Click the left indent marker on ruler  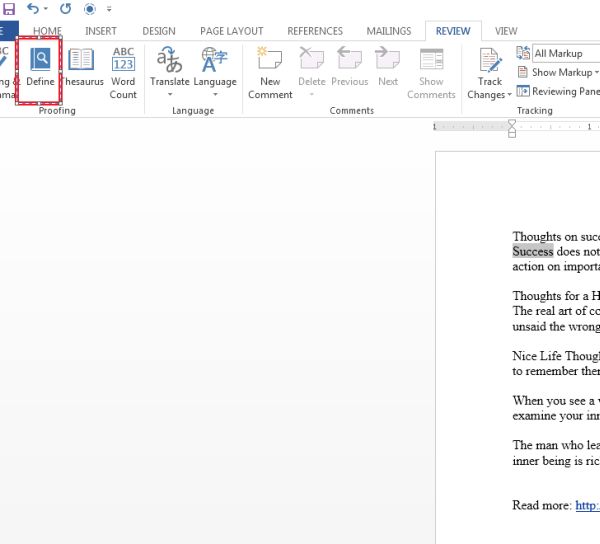512,134
